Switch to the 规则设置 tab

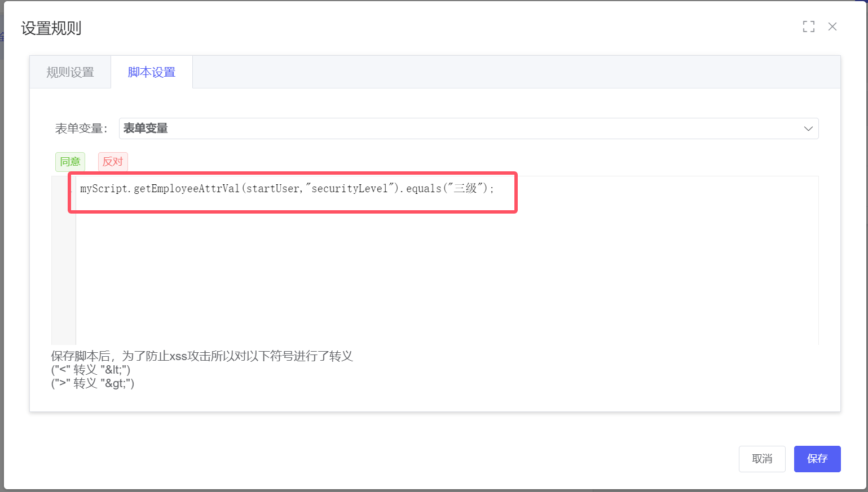click(70, 72)
